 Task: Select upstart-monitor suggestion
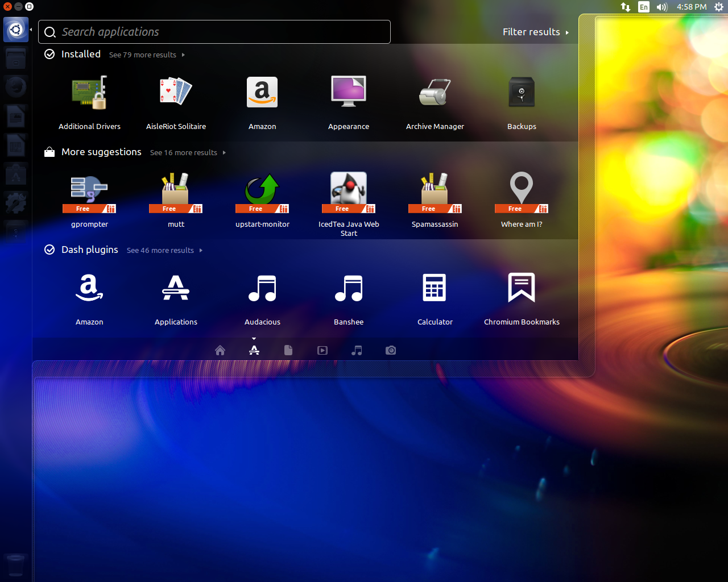[262, 200]
